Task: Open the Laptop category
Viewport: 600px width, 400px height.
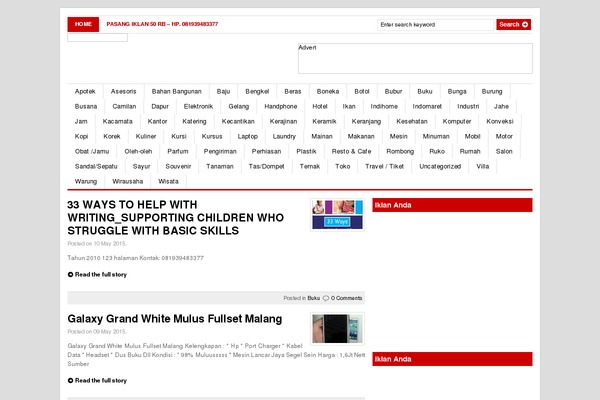Action: pyautogui.click(x=248, y=136)
